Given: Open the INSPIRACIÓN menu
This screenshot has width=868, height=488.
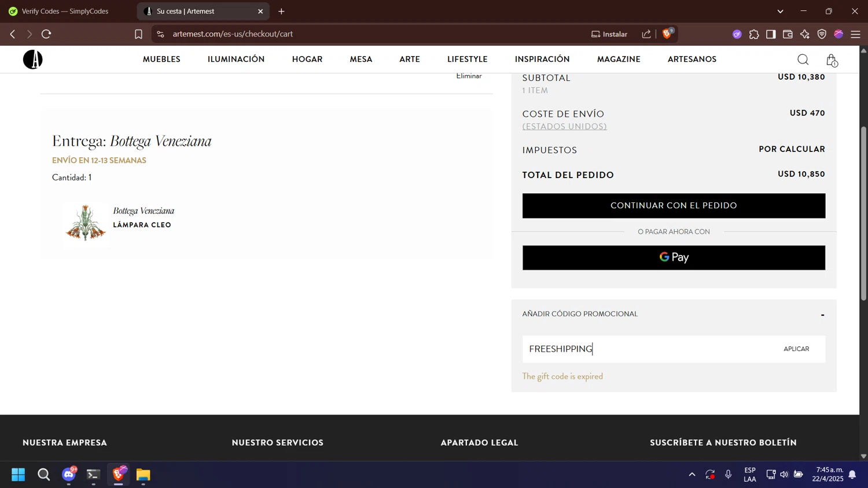Looking at the screenshot, I should point(542,59).
